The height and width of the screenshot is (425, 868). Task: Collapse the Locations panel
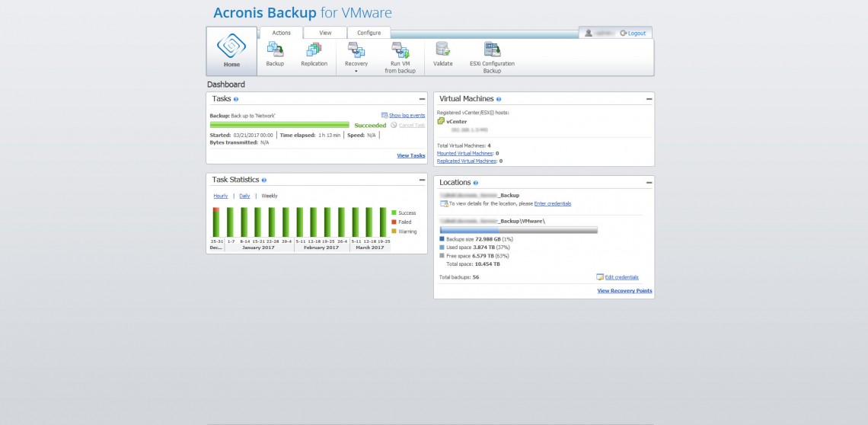coord(649,183)
